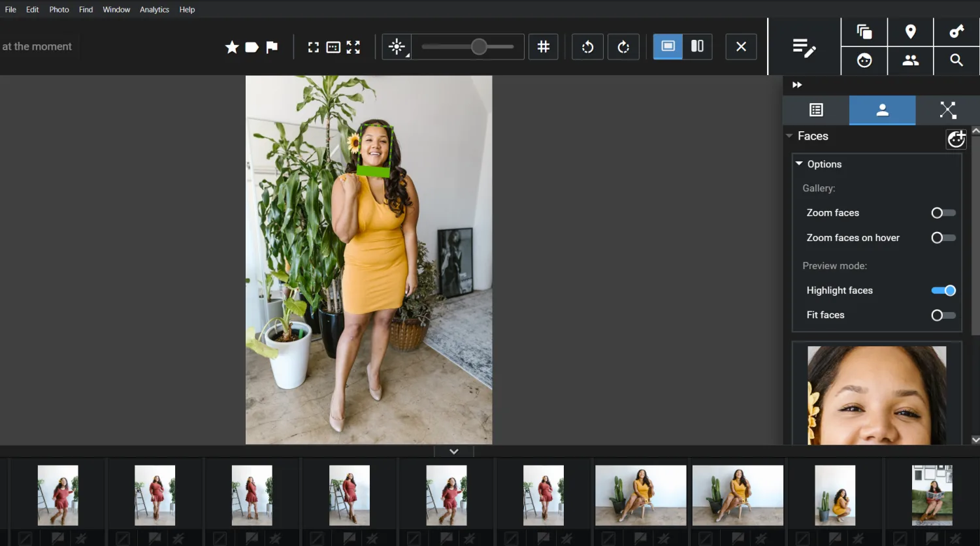Rotate the photo clockwise
Screen dimensions: 980x546
[x=623, y=46]
